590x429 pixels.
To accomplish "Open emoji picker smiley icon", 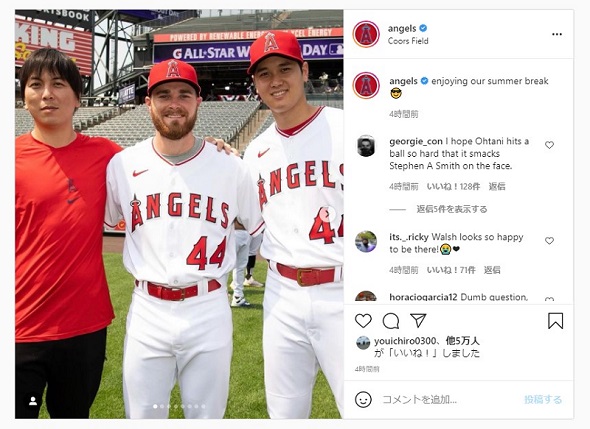I will pos(363,400).
